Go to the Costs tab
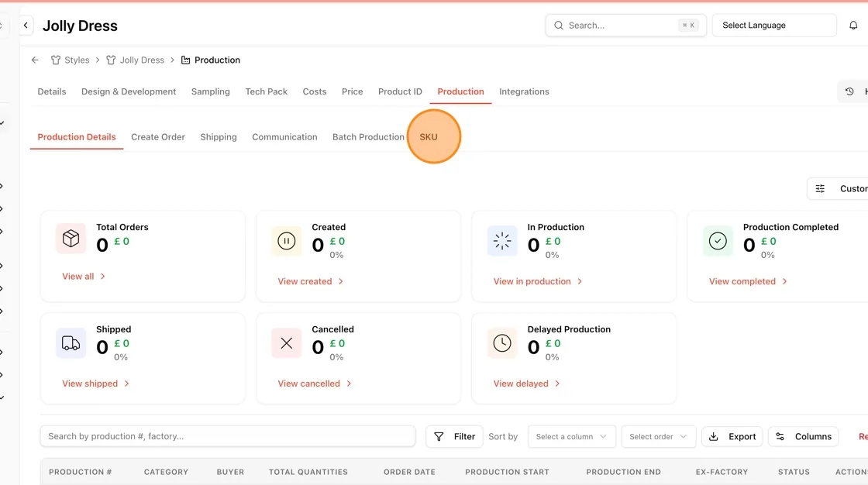 pos(315,92)
